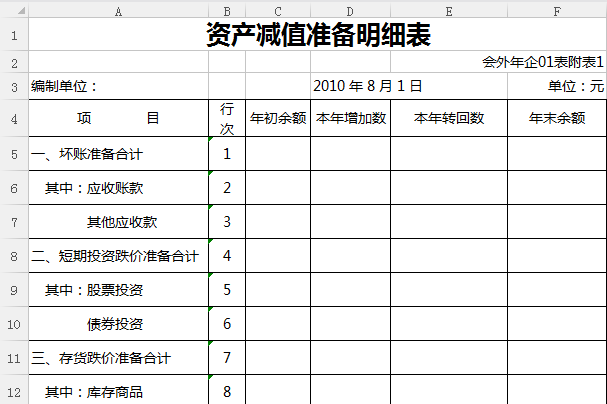Click the 本年增加数 header cell
Image resolution: width=607 pixels, height=404 pixels.
point(350,118)
